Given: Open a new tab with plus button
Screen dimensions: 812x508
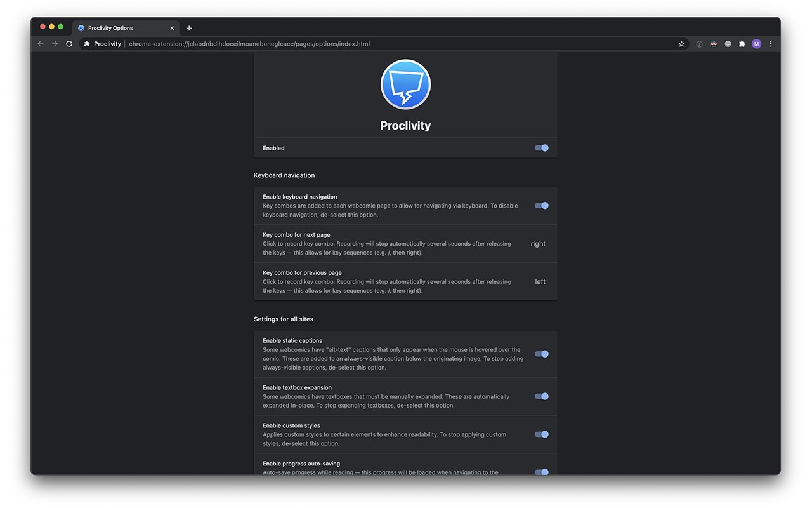Looking at the screenshot, I should [189, 28].
